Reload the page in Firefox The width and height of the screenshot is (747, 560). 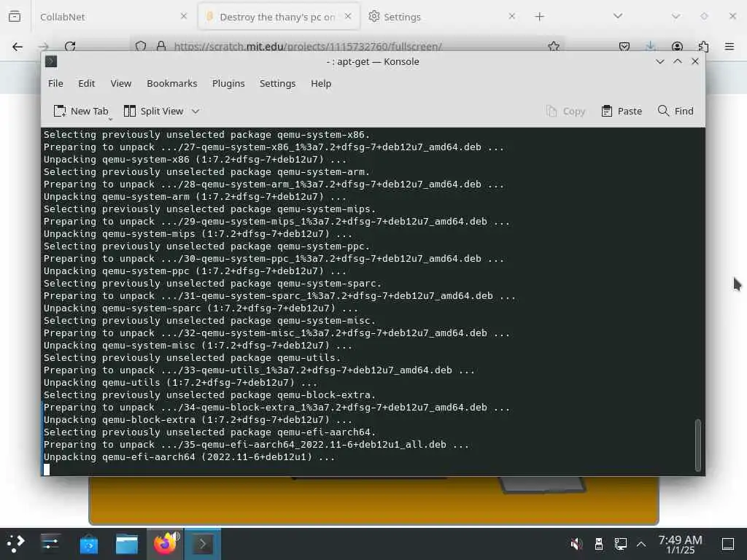[70, 47]
